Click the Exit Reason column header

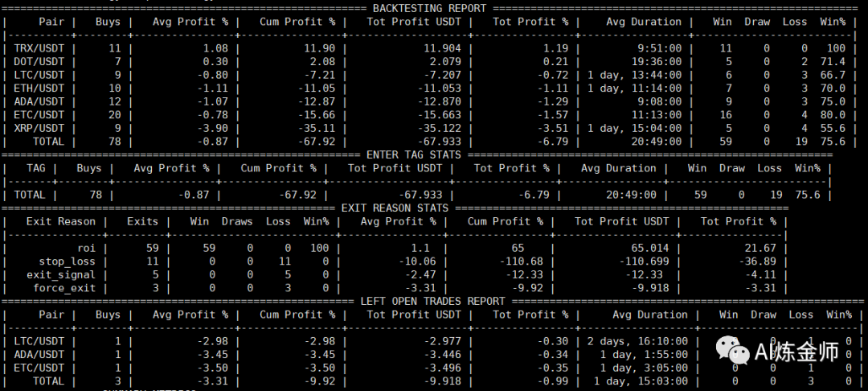tap(60, 221)
